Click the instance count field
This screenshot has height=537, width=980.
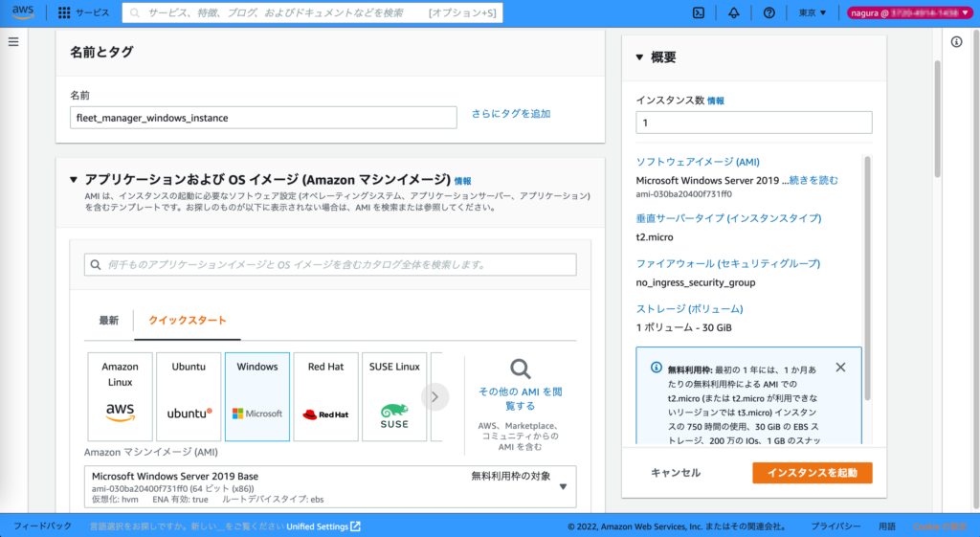coord(754,123)
